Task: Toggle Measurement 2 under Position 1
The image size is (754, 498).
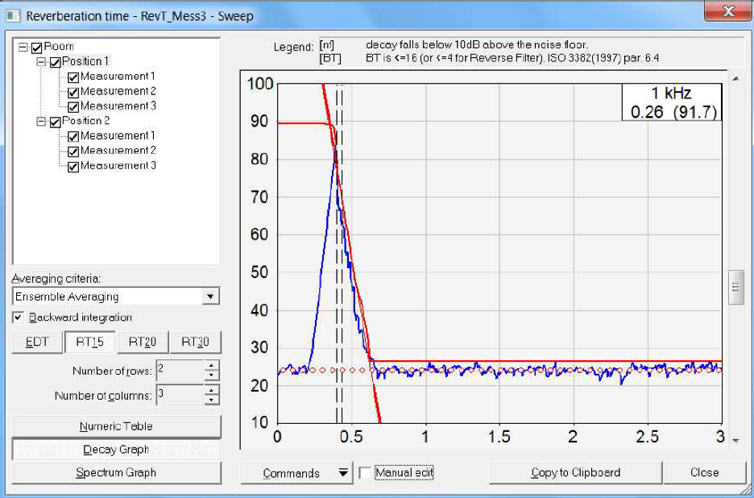Action: tap(73, 92)
